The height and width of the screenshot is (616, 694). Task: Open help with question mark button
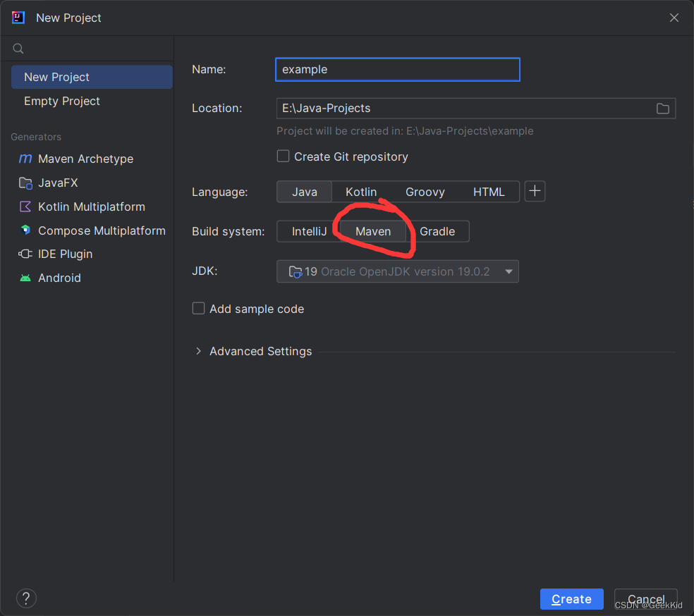pos(26,599)
